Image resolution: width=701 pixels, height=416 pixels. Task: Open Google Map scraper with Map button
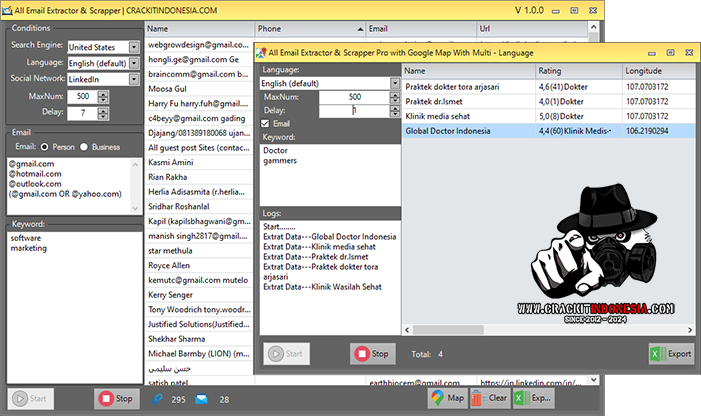coord(447,398)
